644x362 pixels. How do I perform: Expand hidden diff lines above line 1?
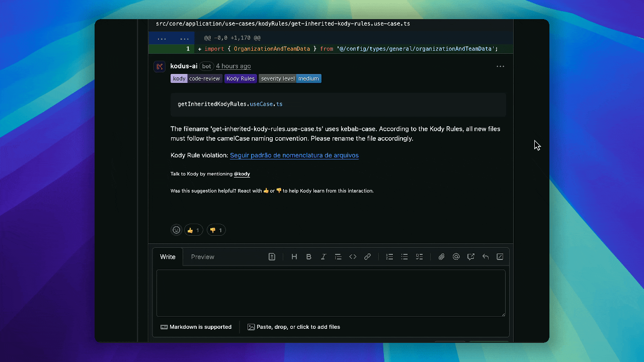click(x=162, y=38)
